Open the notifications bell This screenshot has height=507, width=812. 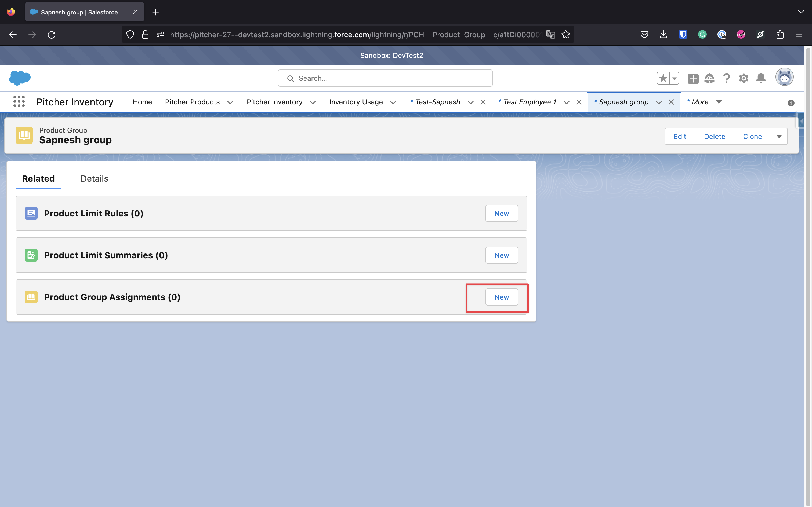[x=761, y=78]
